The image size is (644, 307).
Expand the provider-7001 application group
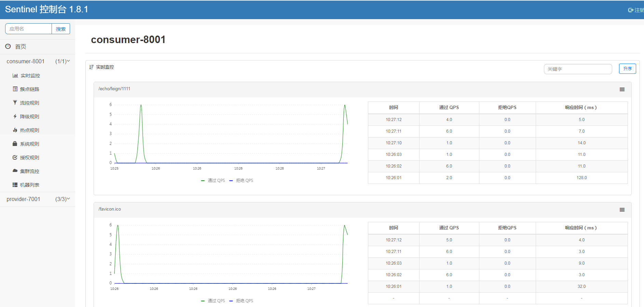[x=38, y=199]
